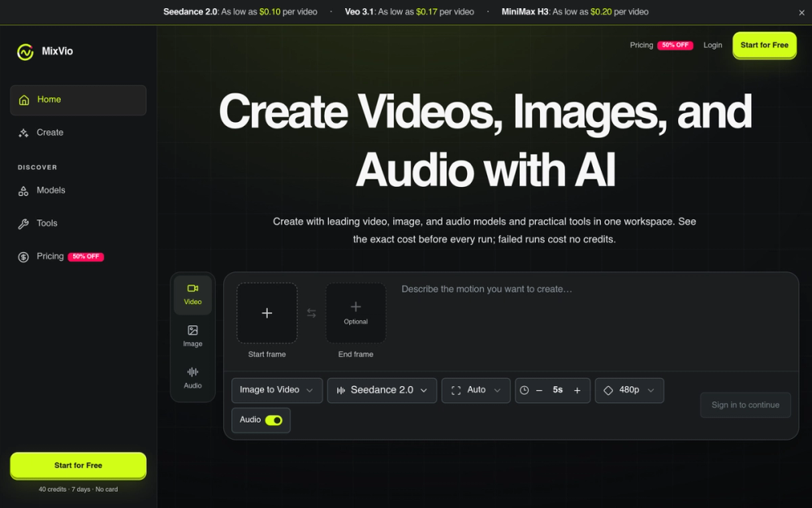812x508 pixels.
Task: Click the motion description text field
Action: tap(595, 321)
